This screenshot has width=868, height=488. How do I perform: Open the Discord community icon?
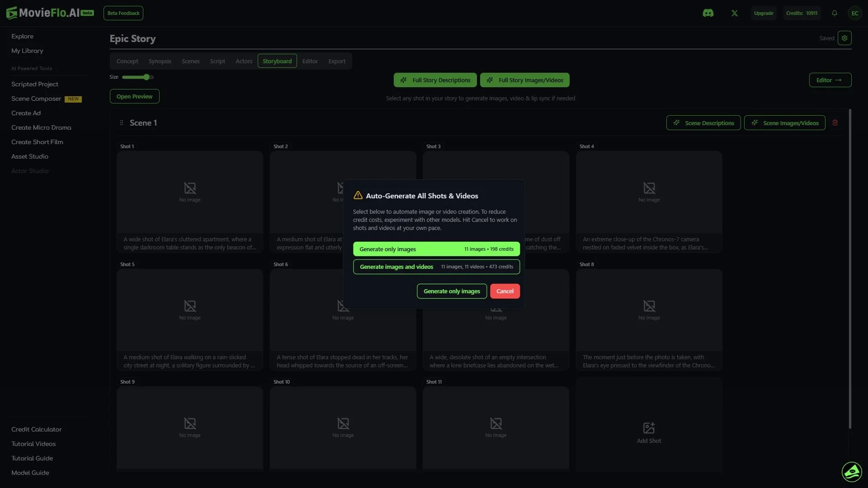708,13
